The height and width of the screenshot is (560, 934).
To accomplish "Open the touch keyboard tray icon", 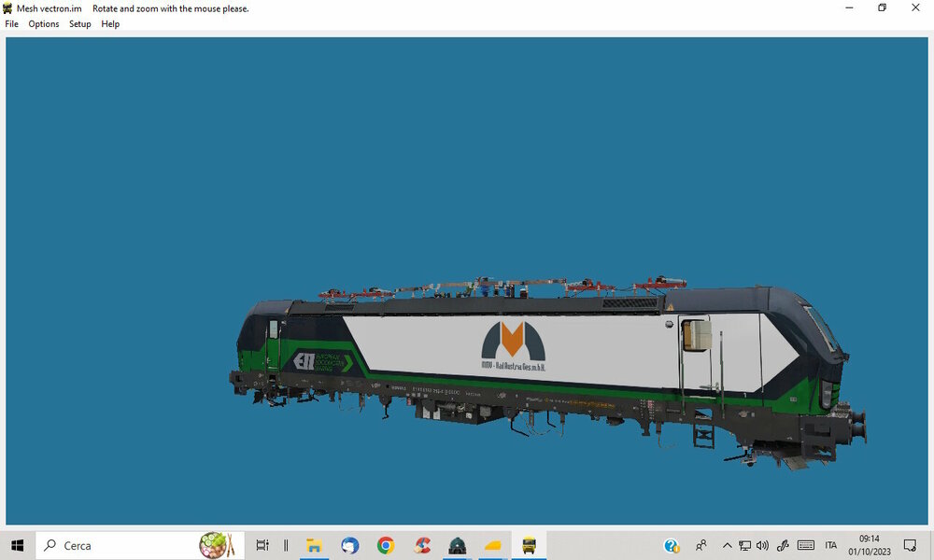I will 806,545.
